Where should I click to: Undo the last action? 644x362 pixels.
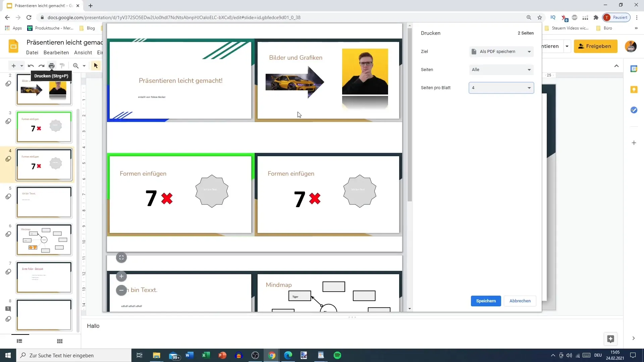click(31, 66)
